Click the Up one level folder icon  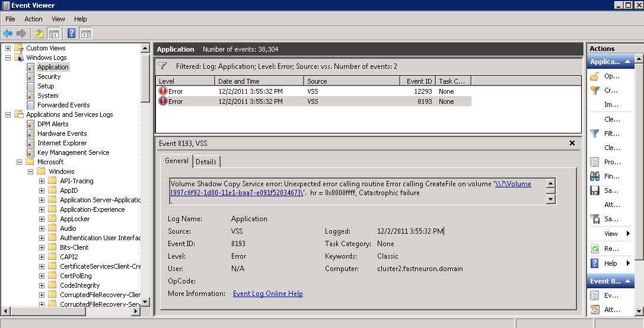(39, 33)
